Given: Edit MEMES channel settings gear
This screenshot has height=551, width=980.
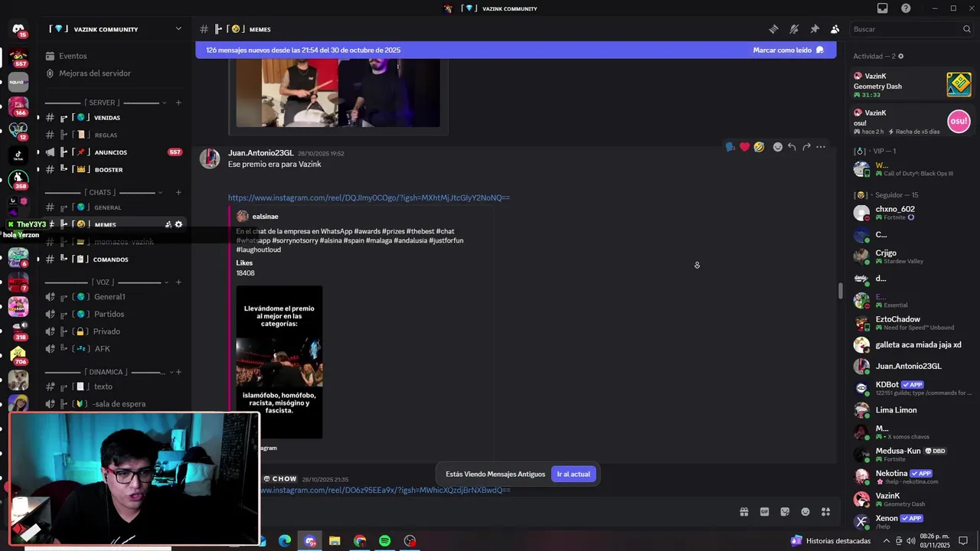Looking at the screenshot, I should pyautogui.click(x=178, y=224).
